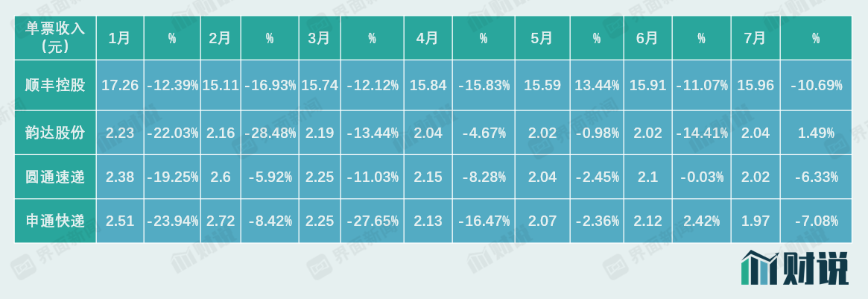
Task: Click the 7月 column header
Action: 755,38
